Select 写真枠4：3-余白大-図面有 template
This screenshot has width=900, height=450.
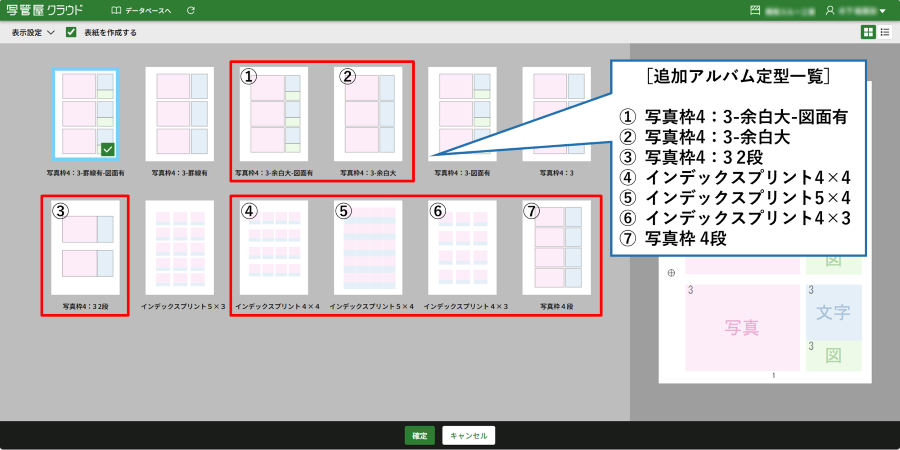(273, 115)
